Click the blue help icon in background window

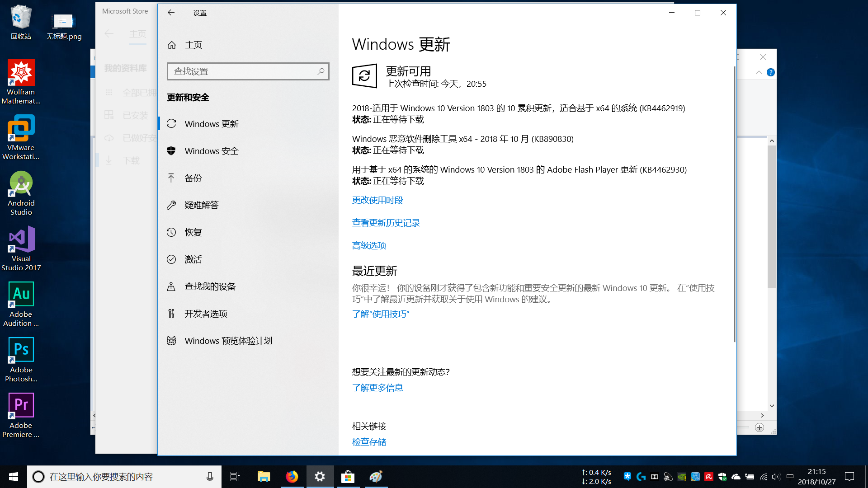click(x=771, y=72)
